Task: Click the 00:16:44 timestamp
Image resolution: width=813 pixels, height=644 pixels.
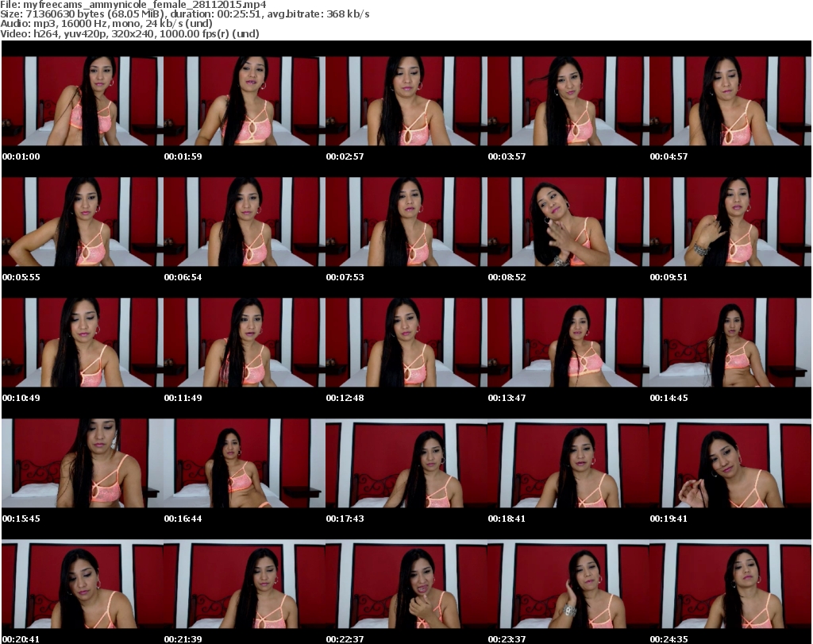Action: (x=183, y=519)
